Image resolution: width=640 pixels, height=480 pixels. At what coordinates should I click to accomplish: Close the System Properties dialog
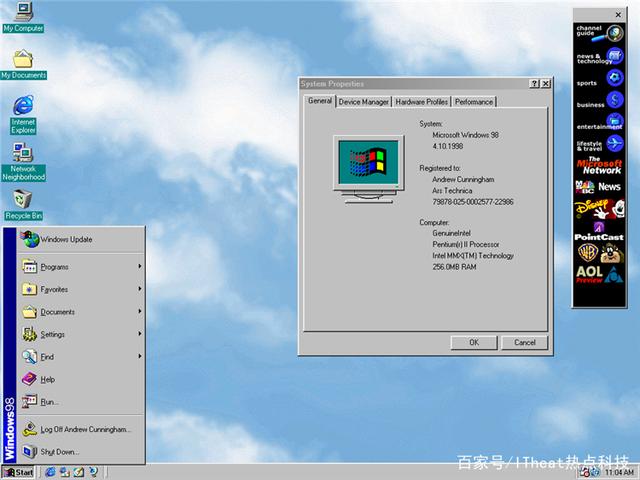click(546, 84)
